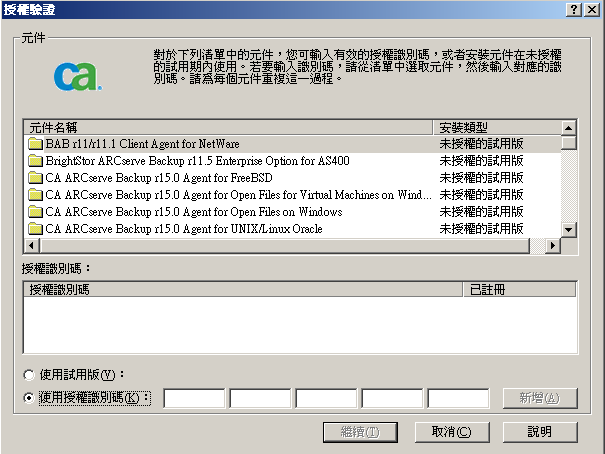Viewport: 605px width, 454px height.
Task: Select BAB r11/r11.1 Client Agent for NetWare
Action: click(x=292, y=144)
